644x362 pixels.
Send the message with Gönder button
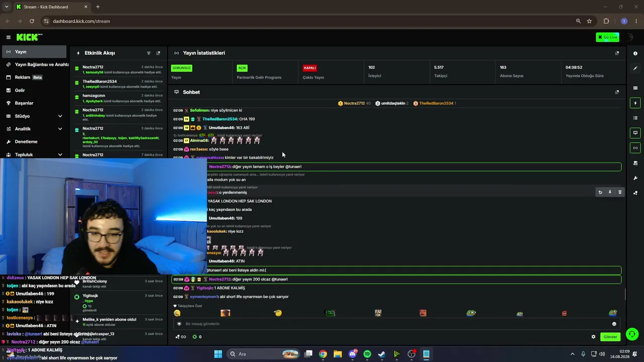[610, 337]
